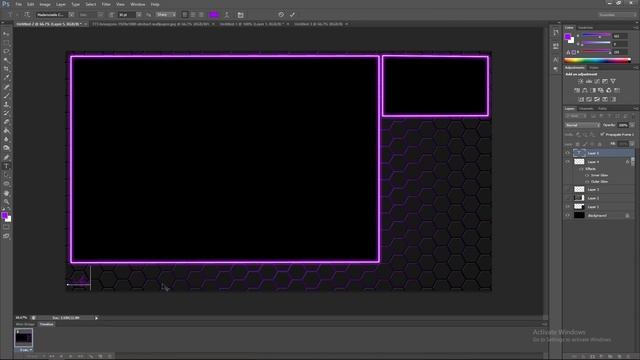Screen dimensions: 640x360
Task: Open the Normal blend mode dropdown
Action: 582,125
